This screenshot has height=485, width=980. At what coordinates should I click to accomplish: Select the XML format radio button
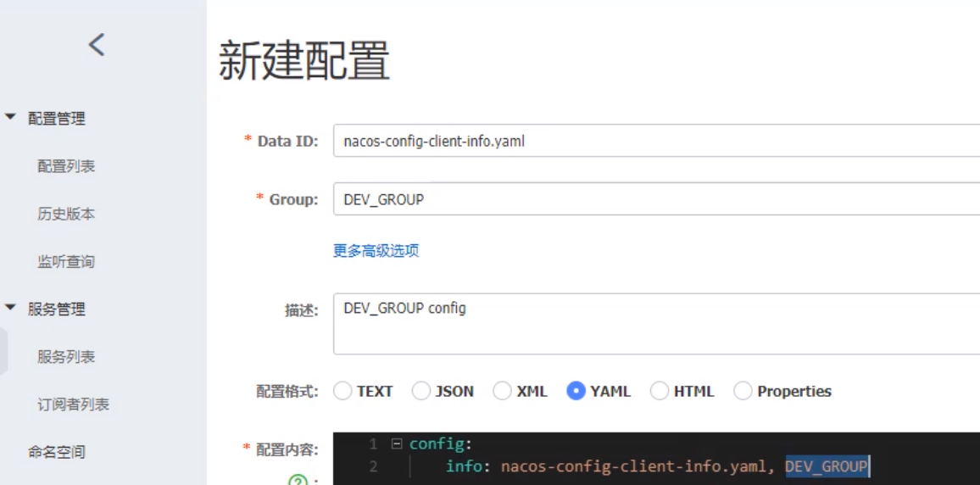[502, 391]
